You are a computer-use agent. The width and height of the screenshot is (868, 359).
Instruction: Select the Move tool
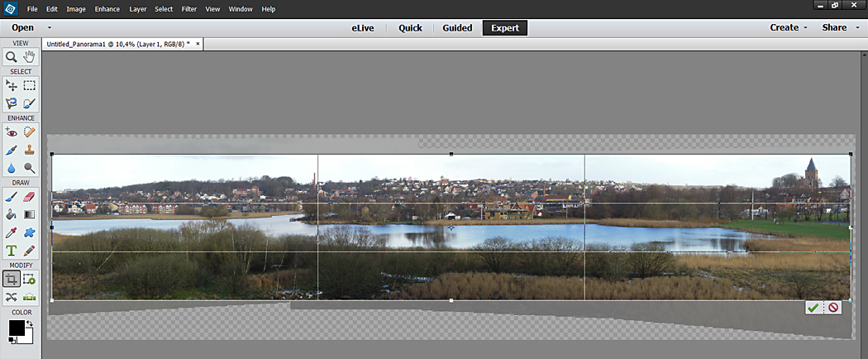coord(11,85)
